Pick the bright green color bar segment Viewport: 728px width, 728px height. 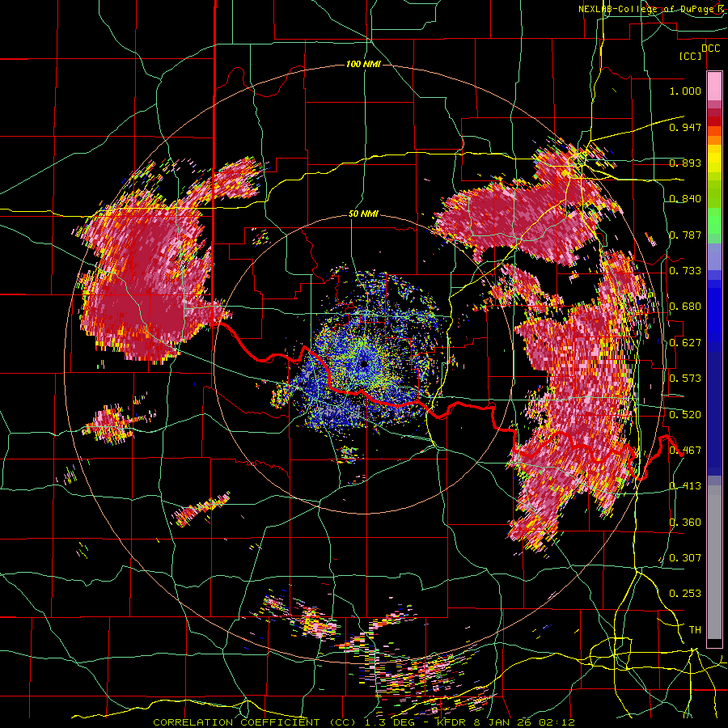tap(714, 221)
